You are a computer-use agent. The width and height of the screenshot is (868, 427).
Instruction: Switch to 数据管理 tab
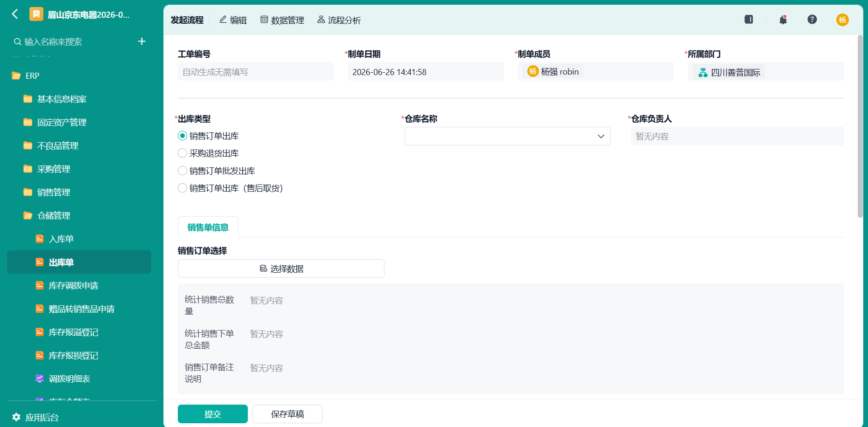point(282,20)
